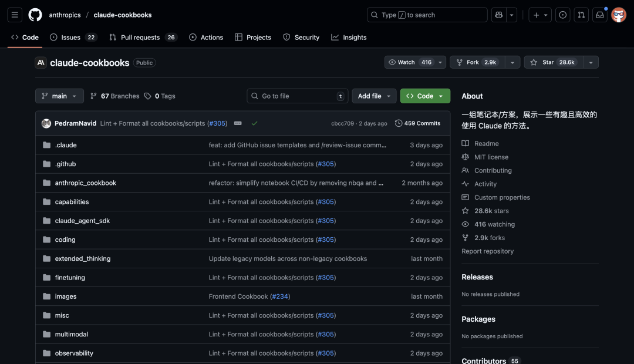Screen dimensions: 634x364
Task: Focus the Type / to search field
Action: [427, 15]
